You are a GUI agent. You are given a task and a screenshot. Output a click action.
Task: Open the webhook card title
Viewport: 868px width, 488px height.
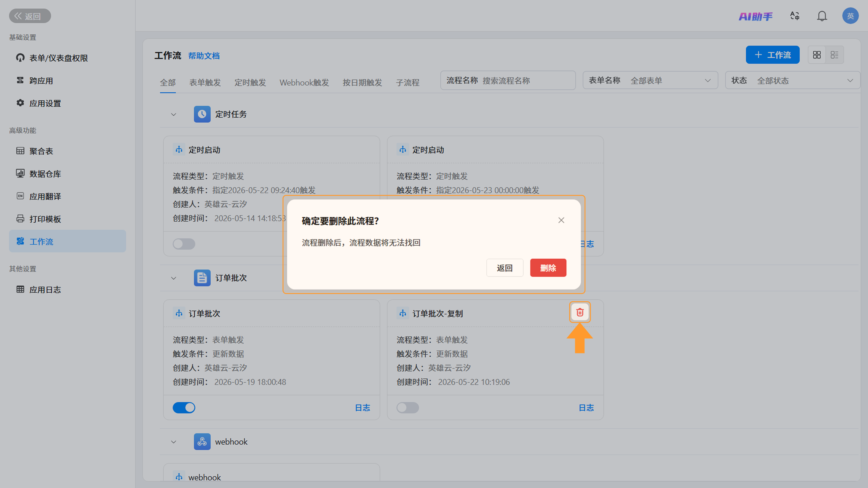pos(205,477)
